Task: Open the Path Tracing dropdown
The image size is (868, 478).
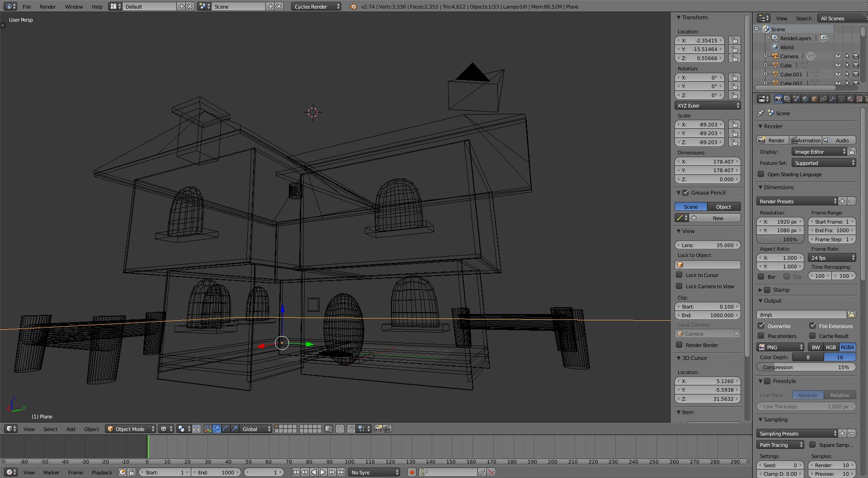Action: (x=780, y=445)
